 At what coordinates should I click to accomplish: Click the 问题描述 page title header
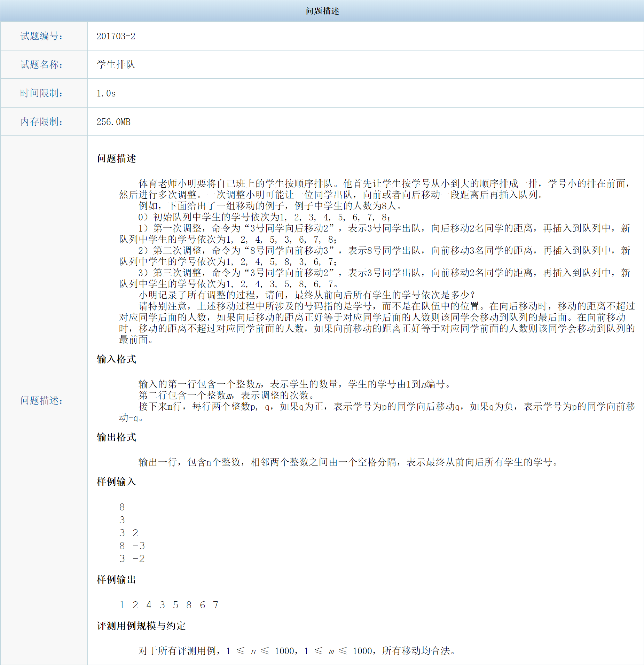[x=322, y=10]
